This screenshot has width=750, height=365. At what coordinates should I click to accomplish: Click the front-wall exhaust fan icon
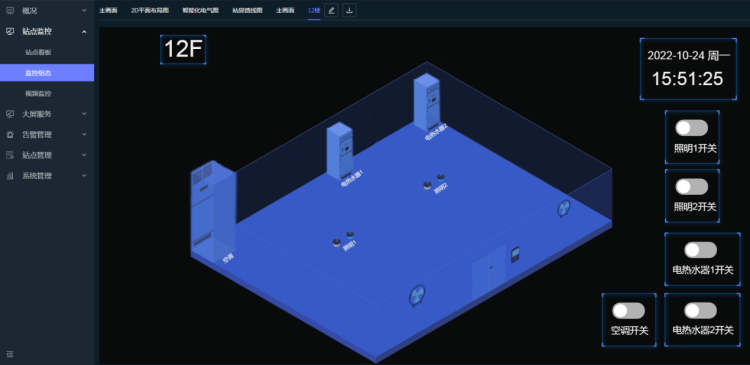tap(417, 296)
